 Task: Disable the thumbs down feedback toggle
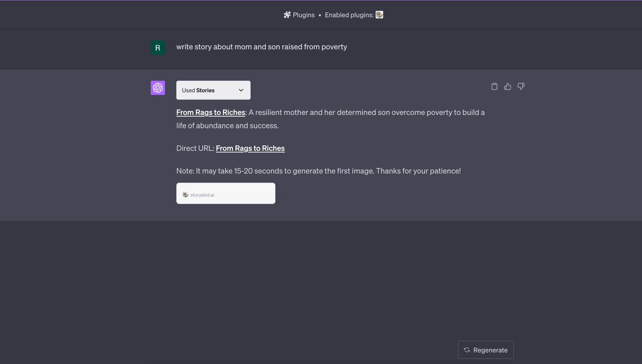521,86
